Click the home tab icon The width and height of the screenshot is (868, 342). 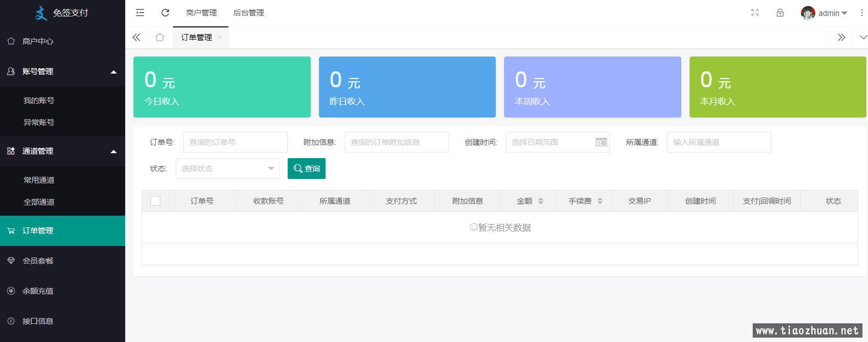(160, 37)
